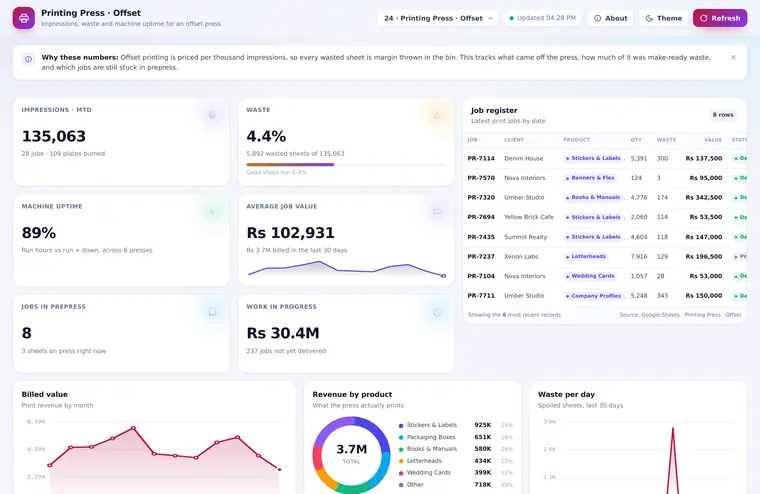760x494 pixels.
Task: Click the 8 rows badge in Job register
Action: (x=723, y=115)
